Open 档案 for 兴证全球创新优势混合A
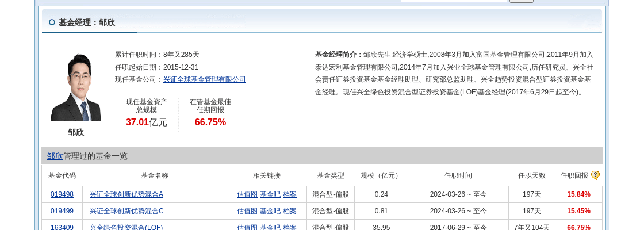The width and height of the screenshot is (644, 230). tap(290, 194)
